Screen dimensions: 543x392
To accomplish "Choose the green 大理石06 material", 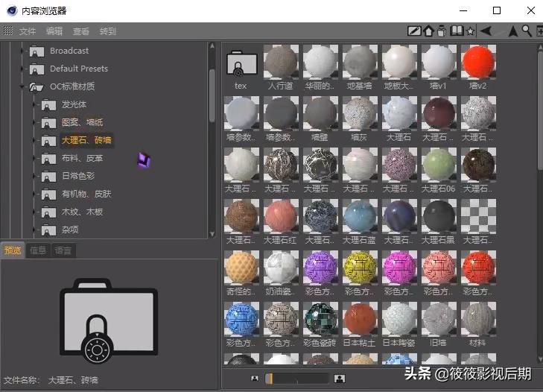I will click(439, 165).
